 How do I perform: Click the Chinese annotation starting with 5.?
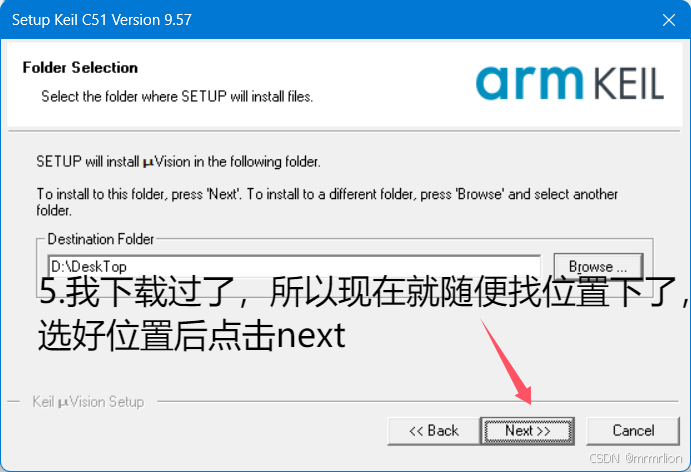coord(364,291)
